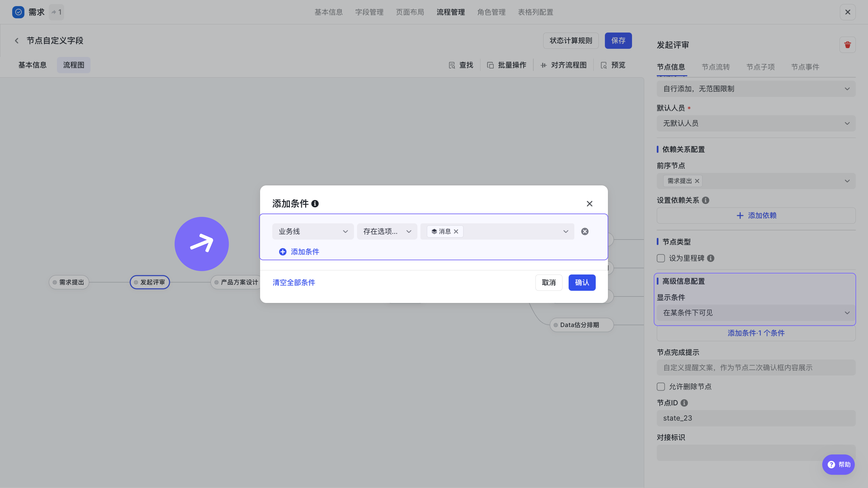
Task: Close the 添加条件 dialog
Action: coord(589,204)
